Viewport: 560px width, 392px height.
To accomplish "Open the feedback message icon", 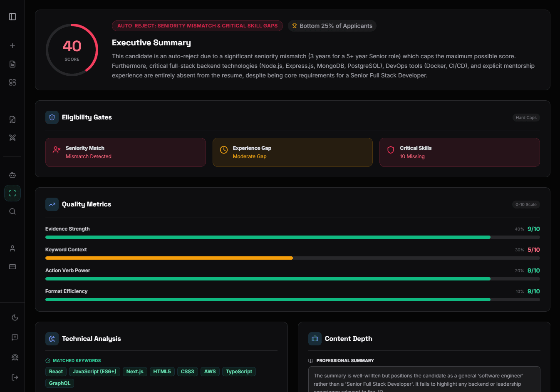I will pyautogui.click(x=15, y=337).
